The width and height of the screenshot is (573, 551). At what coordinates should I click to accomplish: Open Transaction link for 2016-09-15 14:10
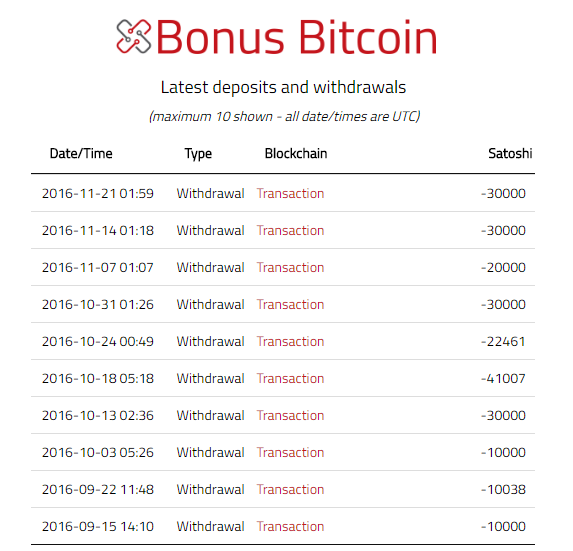tap(290, 527)
